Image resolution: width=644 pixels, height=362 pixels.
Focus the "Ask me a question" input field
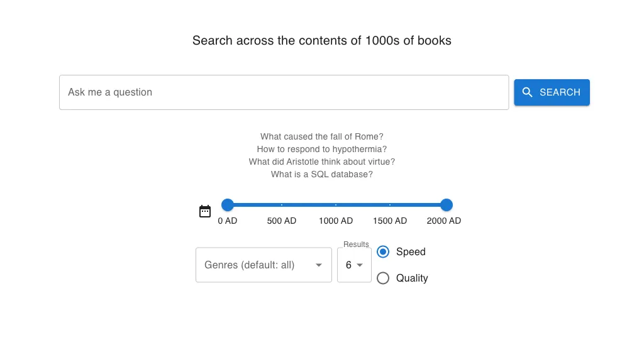[x=284, y=92]
